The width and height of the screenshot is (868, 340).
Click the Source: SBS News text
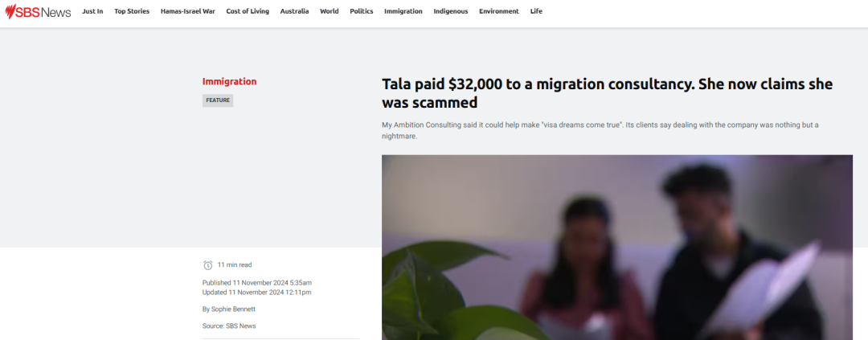pos(229,326)
